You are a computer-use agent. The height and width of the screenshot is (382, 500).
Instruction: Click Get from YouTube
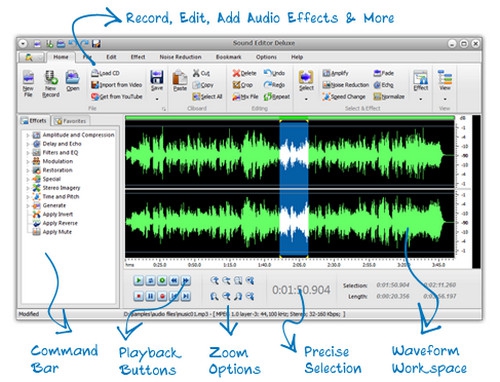(117, 97)
